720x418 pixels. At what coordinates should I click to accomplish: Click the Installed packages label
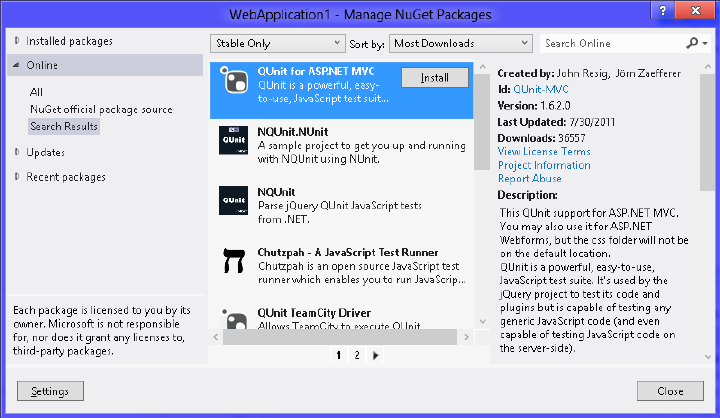point(69,41)
